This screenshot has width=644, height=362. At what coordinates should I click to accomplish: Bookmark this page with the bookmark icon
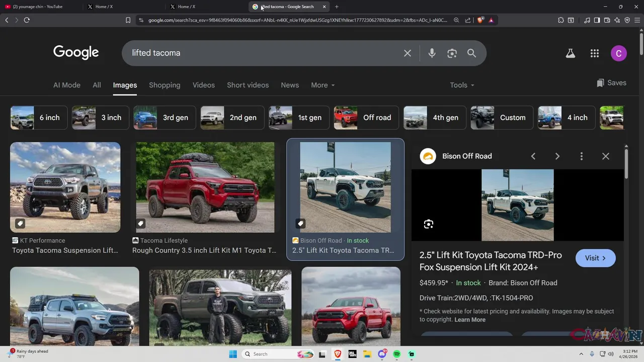(128, 20)
